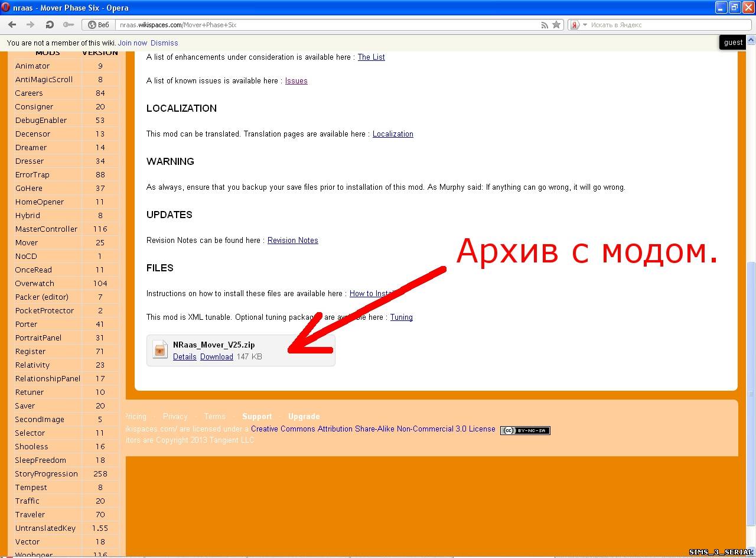Screen dimensions: 756x558
Task: Click the NRaas_Mover_V25.zip file name
Action: pyautogui.click(x=214, y=345)
